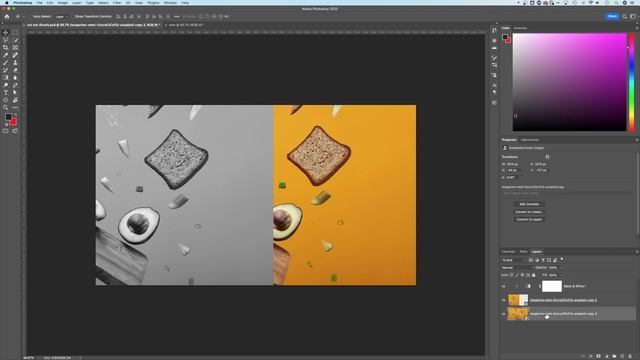Screen dimensions: 640x360
Task: Select the Brush tool
Action: pos(6,63)
